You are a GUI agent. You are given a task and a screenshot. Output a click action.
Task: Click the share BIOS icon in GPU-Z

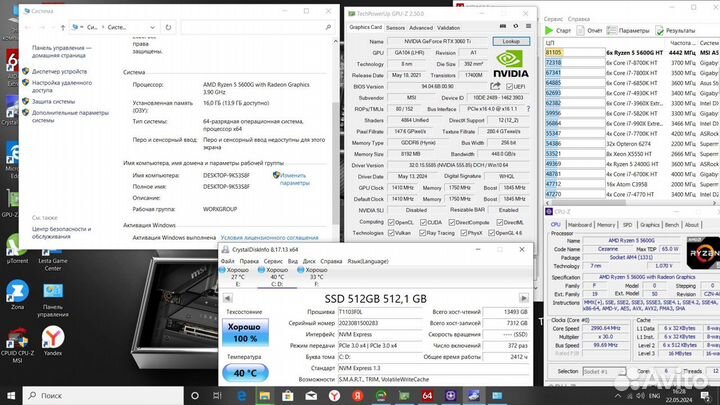pyautogui.click(x=495, y=86)
